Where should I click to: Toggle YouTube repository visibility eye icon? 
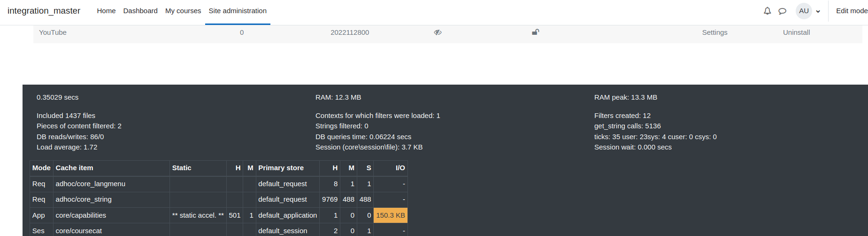[438, 32]
